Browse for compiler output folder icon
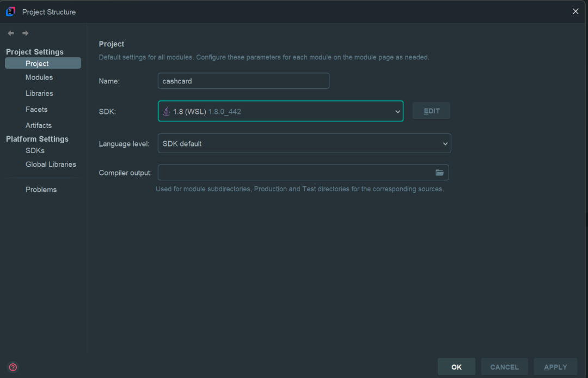588x378 pixels. (x=439, y=173)
